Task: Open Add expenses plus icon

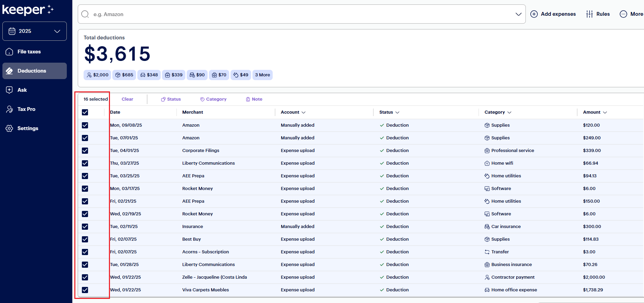Action: (x=534, y=14)
